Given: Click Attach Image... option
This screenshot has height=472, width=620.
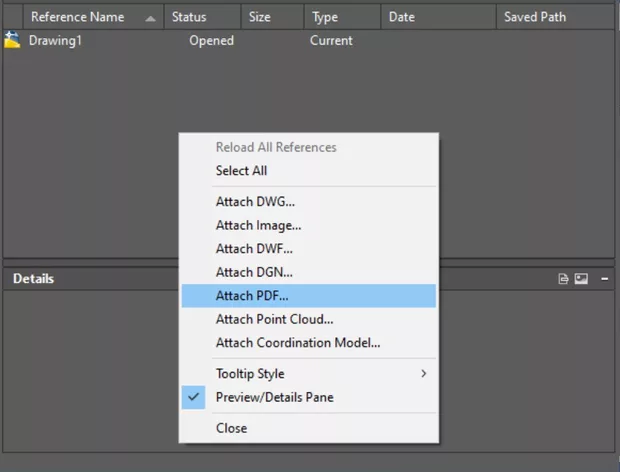Looking at the screenshot, I should pyautogui.click(x=258, y=225).
